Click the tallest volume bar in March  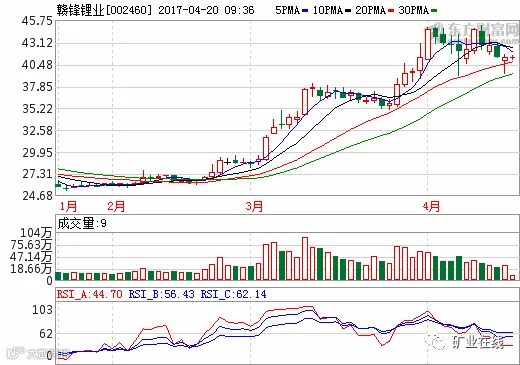coord(305,258)
